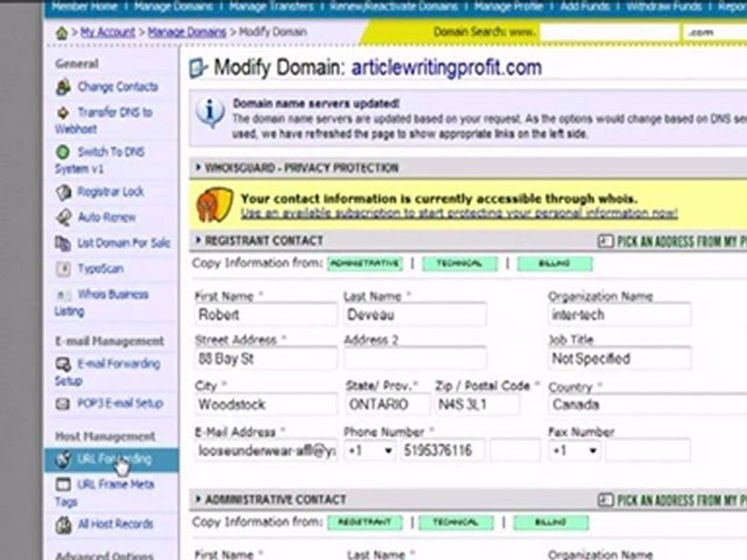The height and width of the screenshot is (560, 747).
Task: Copy administrative info from Registrant
Action: tap(365, 523)
